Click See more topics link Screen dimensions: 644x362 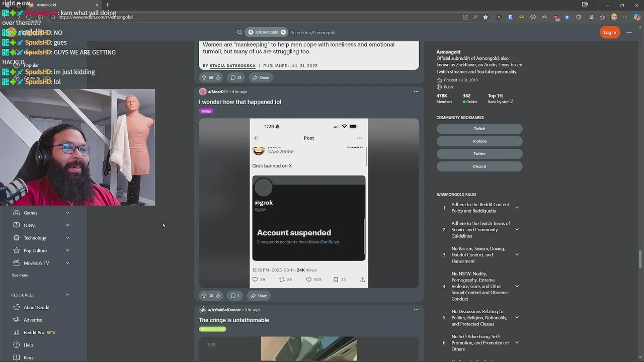point(20,275)
